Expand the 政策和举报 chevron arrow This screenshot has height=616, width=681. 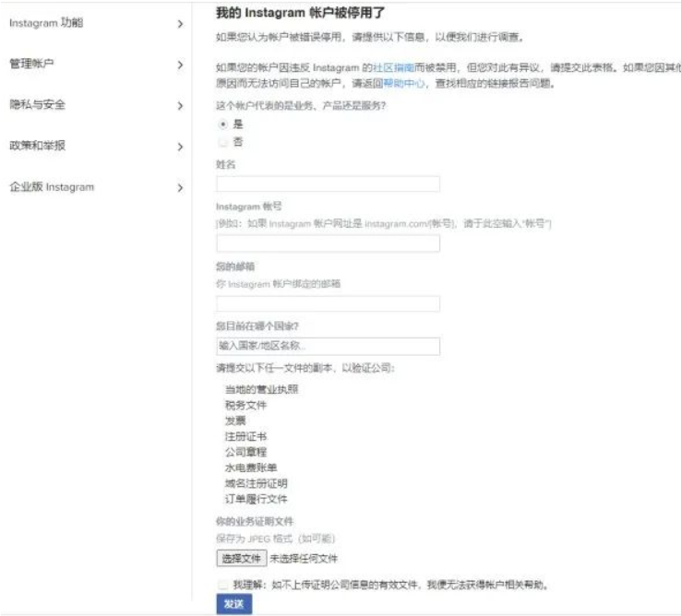coord(180,147)
